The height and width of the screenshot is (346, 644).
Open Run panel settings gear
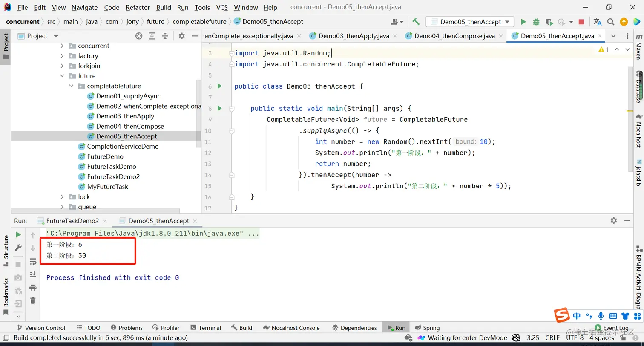pos(613,220)
